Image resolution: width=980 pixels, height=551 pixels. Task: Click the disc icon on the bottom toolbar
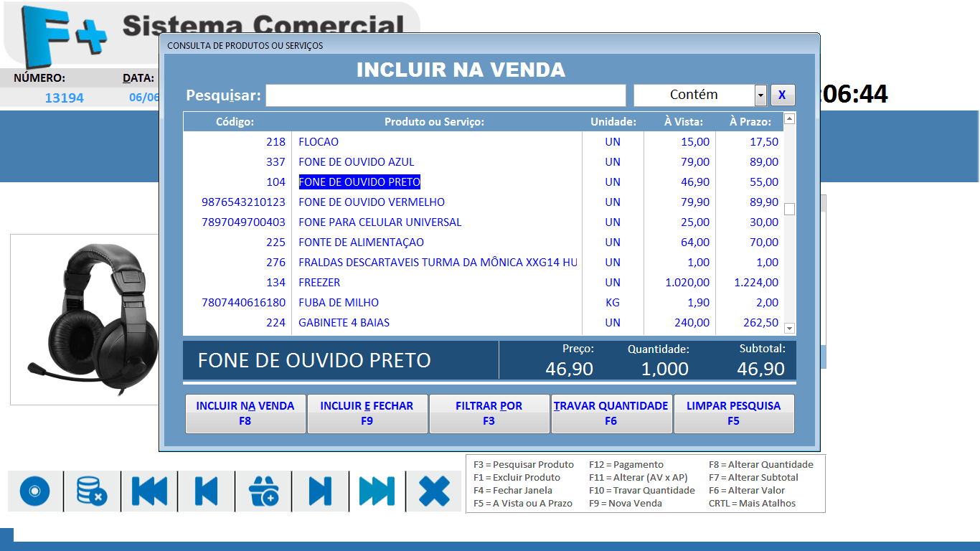[x=34, y=491]
